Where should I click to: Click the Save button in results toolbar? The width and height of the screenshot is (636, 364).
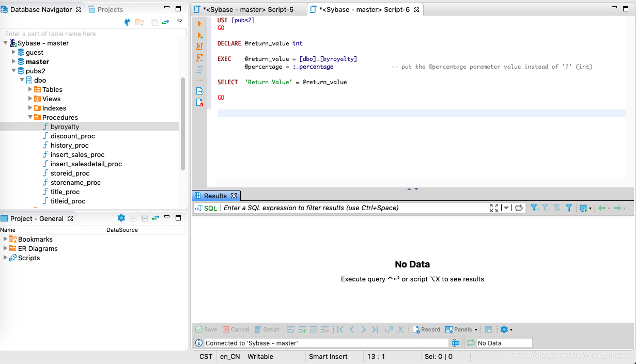(x=206, y=329)
